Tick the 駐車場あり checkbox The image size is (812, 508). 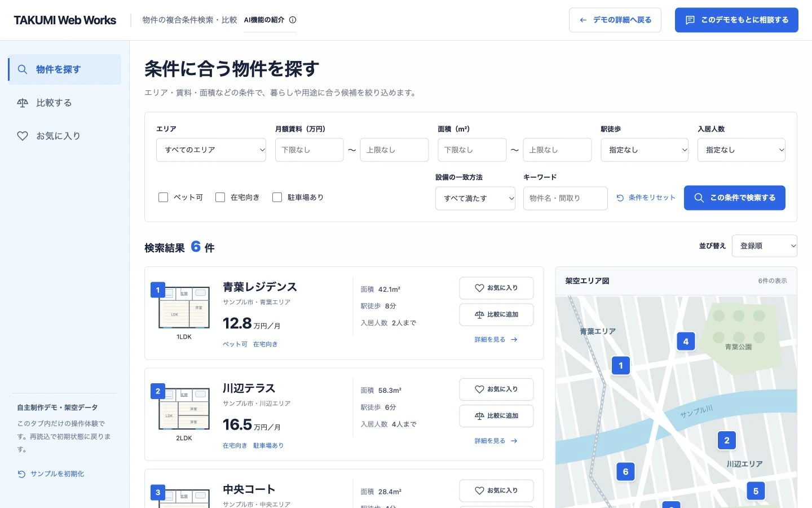(x=277, y=198)
